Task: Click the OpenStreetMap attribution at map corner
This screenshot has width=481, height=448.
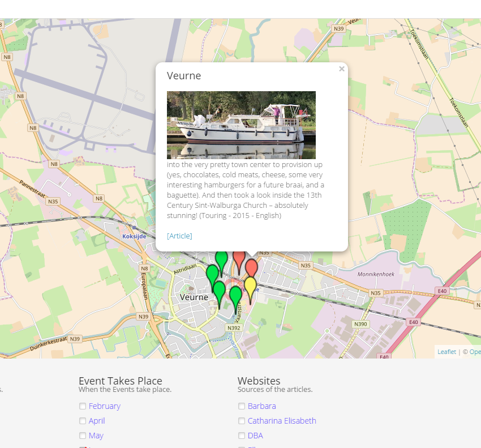Action: click(474, 352)
